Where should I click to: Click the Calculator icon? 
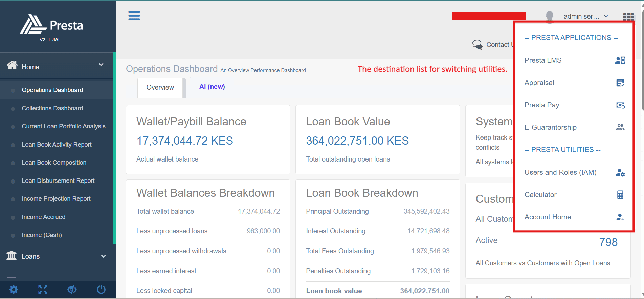click(620, 195)
